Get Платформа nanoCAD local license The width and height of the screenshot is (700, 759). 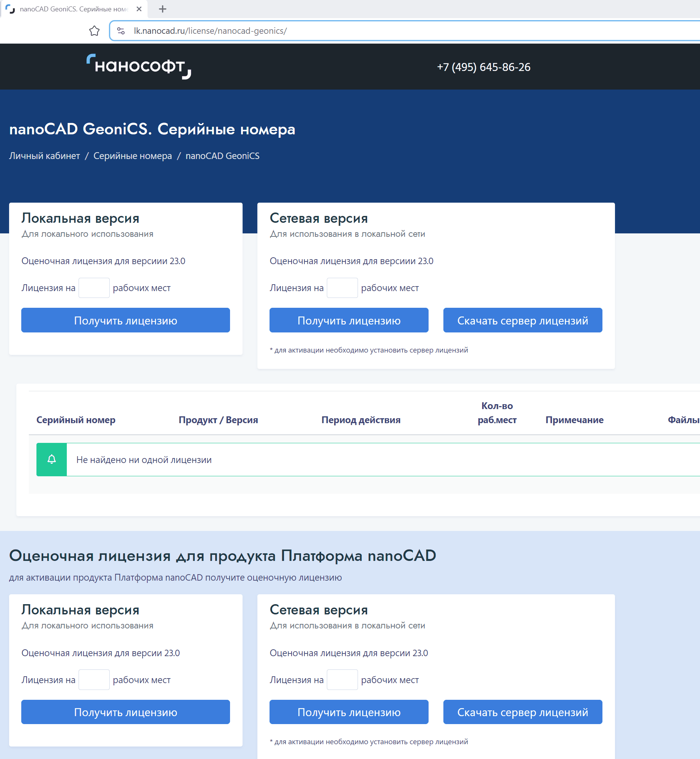point(126,712)
